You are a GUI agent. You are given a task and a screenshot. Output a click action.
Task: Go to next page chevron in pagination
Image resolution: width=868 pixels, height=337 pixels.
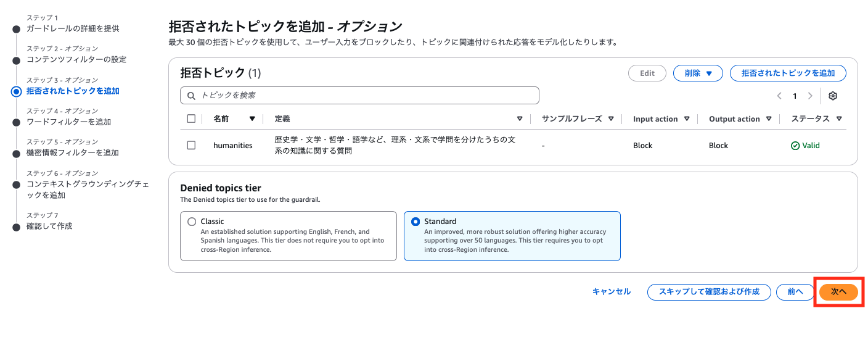pyautogui.click(x=809, y=96)
